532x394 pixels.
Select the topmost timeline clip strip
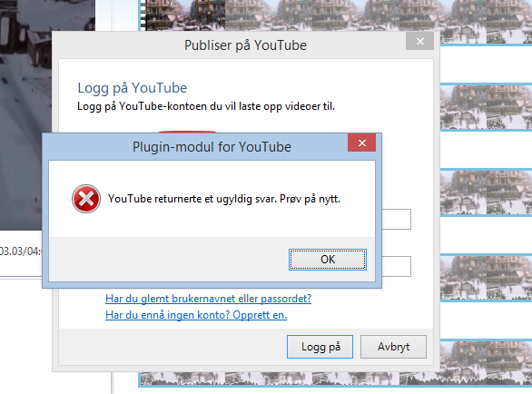[x=336, y=15]
